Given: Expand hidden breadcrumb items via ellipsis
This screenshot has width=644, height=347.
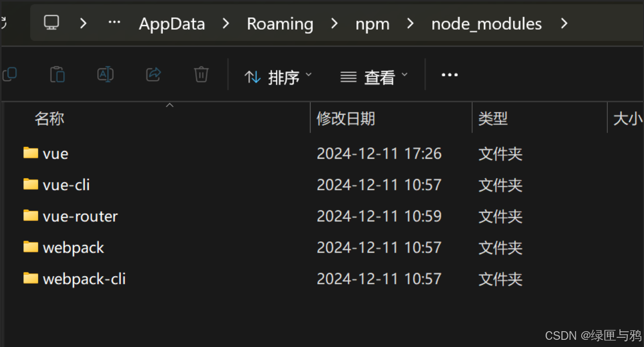Looking at the screenshot, I should (x=114, y=22).
